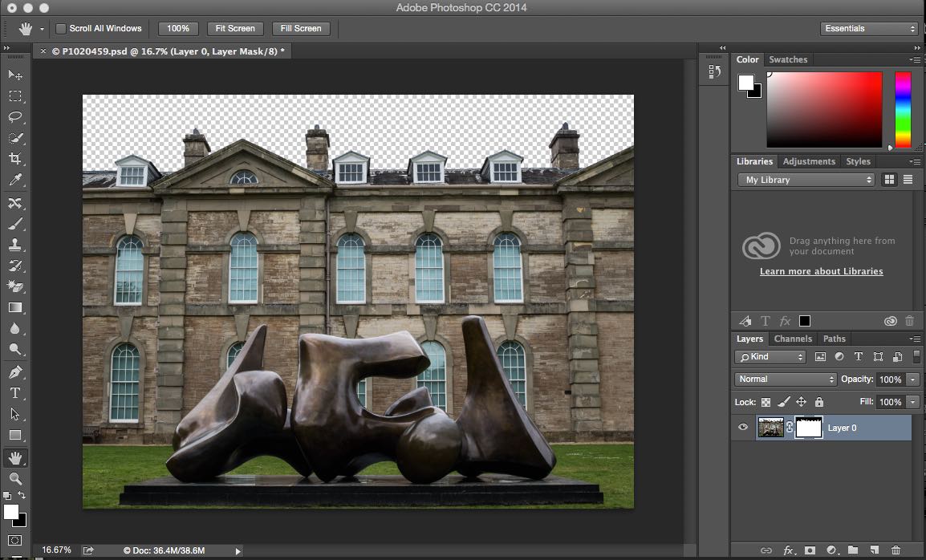Click the rainbow hue slider strip
This screenshot has width=926, height=560.
(903, 109)
